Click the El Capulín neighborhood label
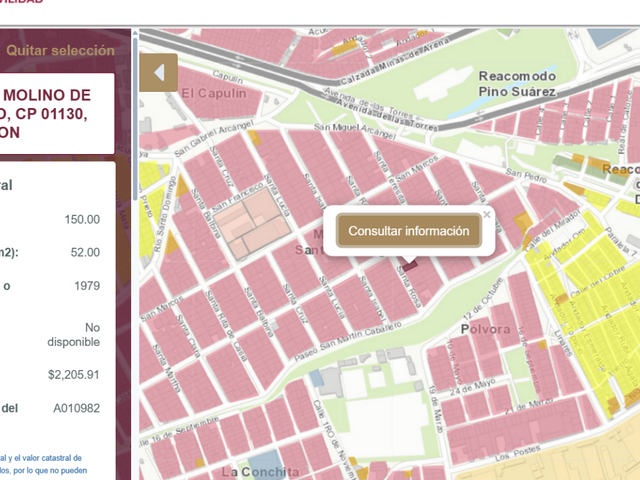 (x=213, y=93)
